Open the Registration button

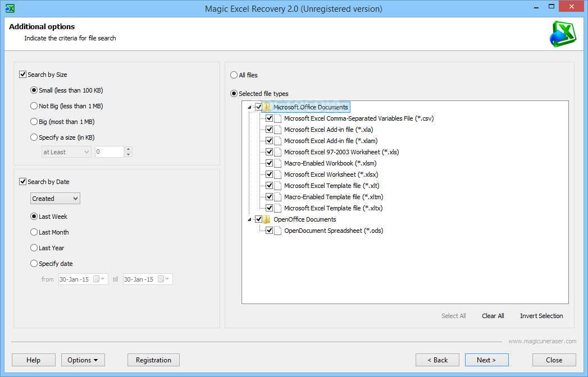[153, 360]
